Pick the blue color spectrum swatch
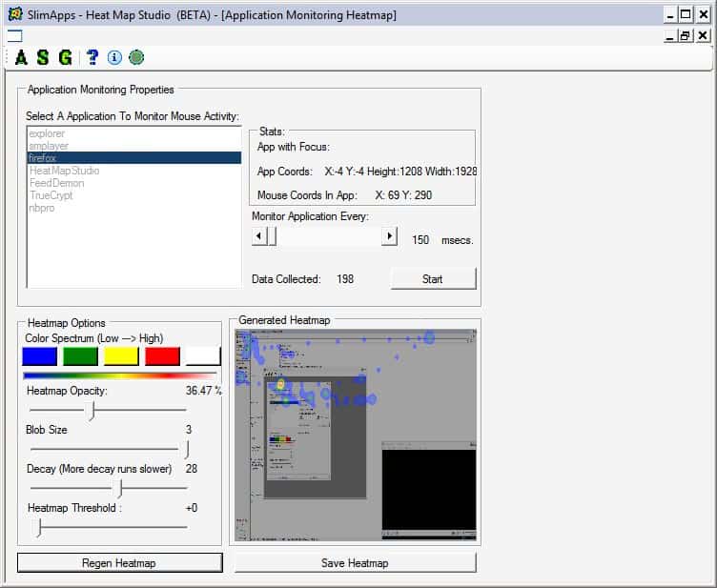 click(39, 356)
